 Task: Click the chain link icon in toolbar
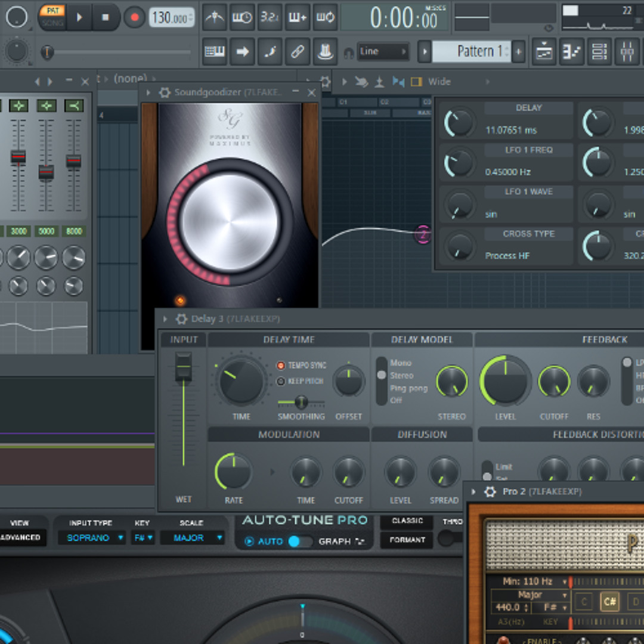(x=297, y=51)
